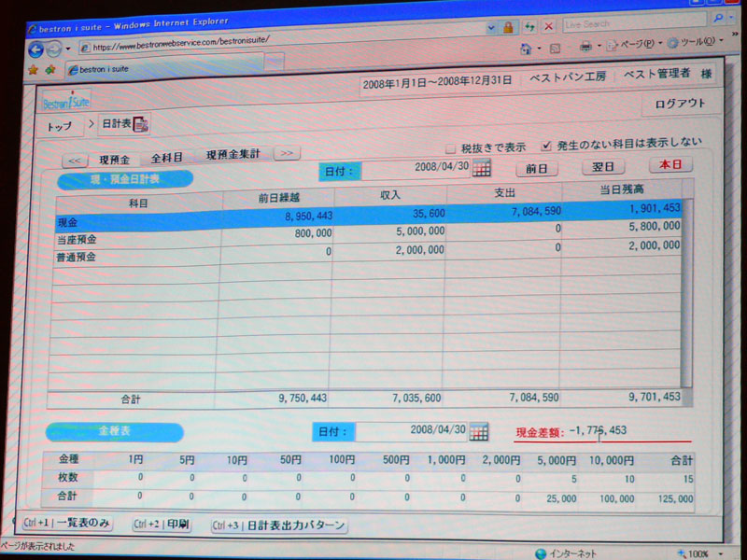Click the 前日 button
This screenshot has height=560, width=747.
pyautogui.click(x=536, y=169)
